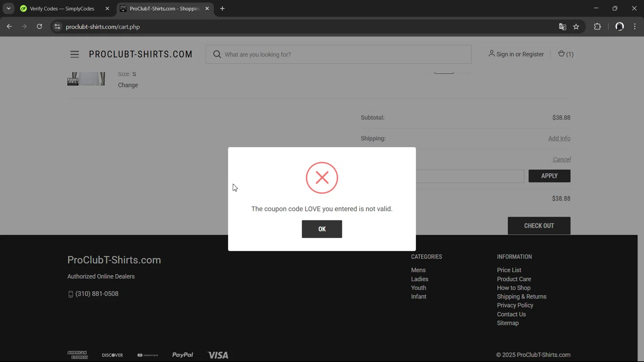Click the mobile phone icon beside the number

click(70, 294)
